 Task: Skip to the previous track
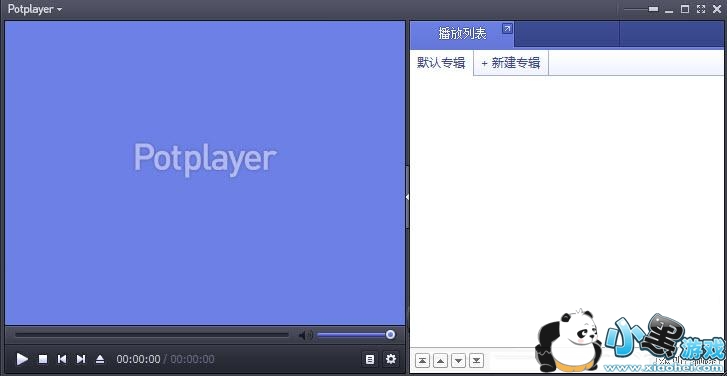[62, 359]
